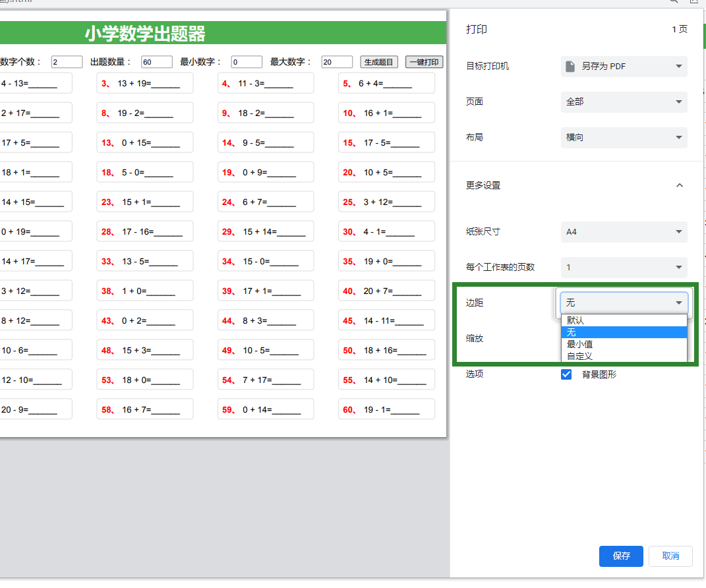Click problem 53 '18 + 0='

point(145,380)
